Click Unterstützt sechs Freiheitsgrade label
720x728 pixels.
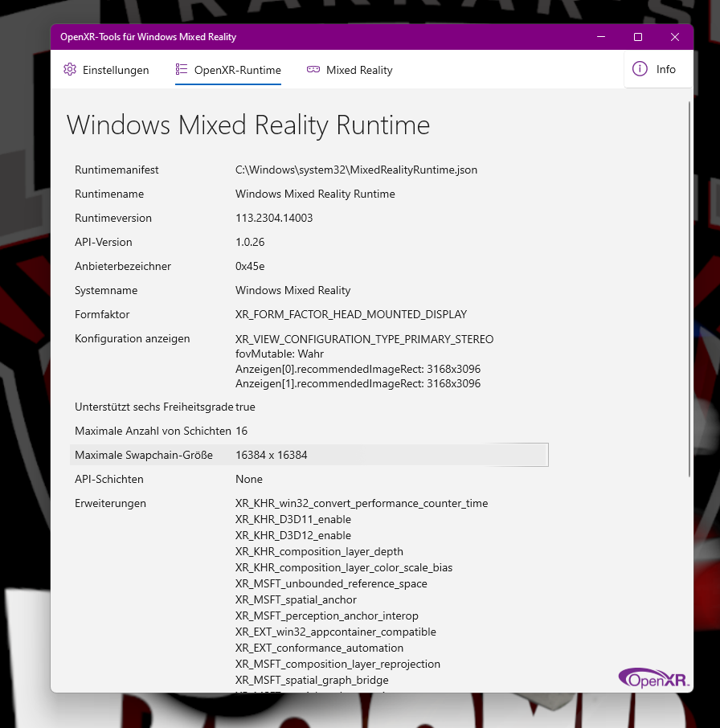(x=153, y=407)
